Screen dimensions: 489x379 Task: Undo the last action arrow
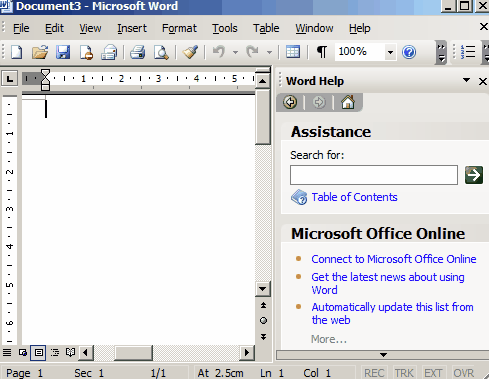tap(219, 52)
